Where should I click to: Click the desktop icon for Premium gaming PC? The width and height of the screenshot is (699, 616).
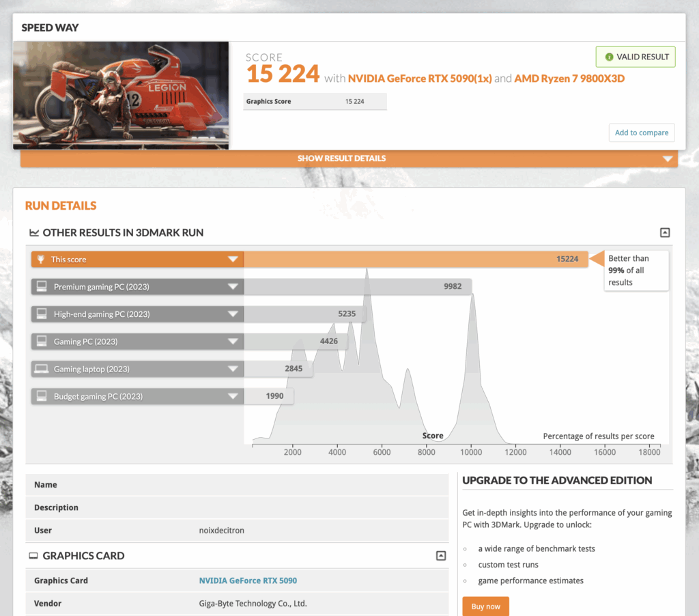41,287
